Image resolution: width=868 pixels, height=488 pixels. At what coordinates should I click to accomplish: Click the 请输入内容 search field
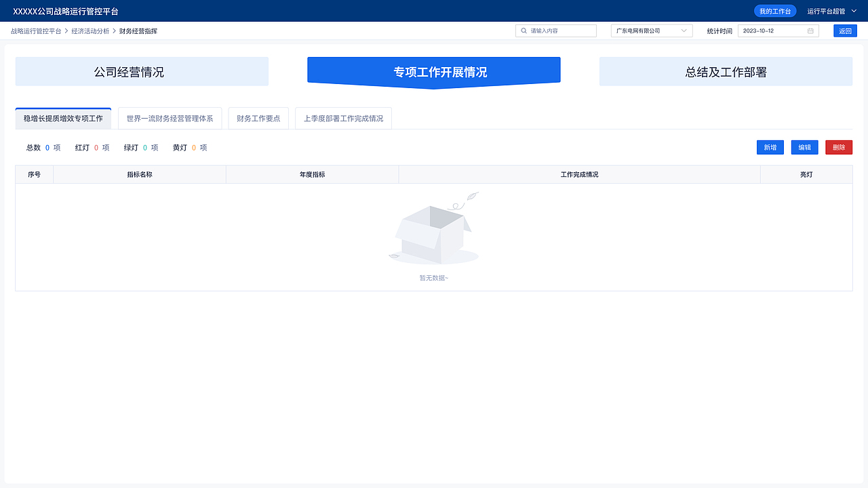coord(556,30)
